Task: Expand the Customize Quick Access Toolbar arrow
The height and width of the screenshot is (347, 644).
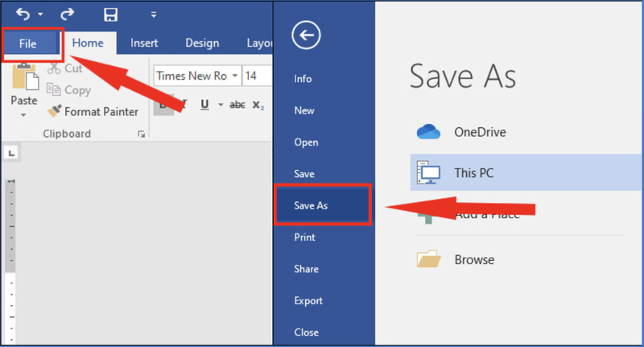Action: 153,14
